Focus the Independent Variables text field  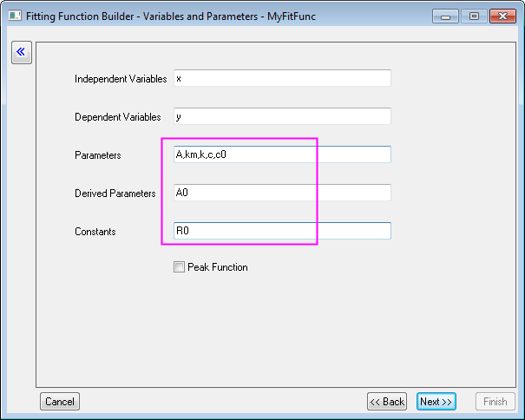[282, 78]
